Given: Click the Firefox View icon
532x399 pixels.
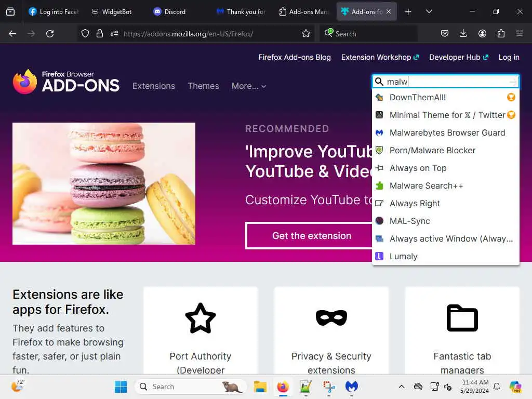Looking at the screenshot, I should pyautogui.click(x=10, y=11).
